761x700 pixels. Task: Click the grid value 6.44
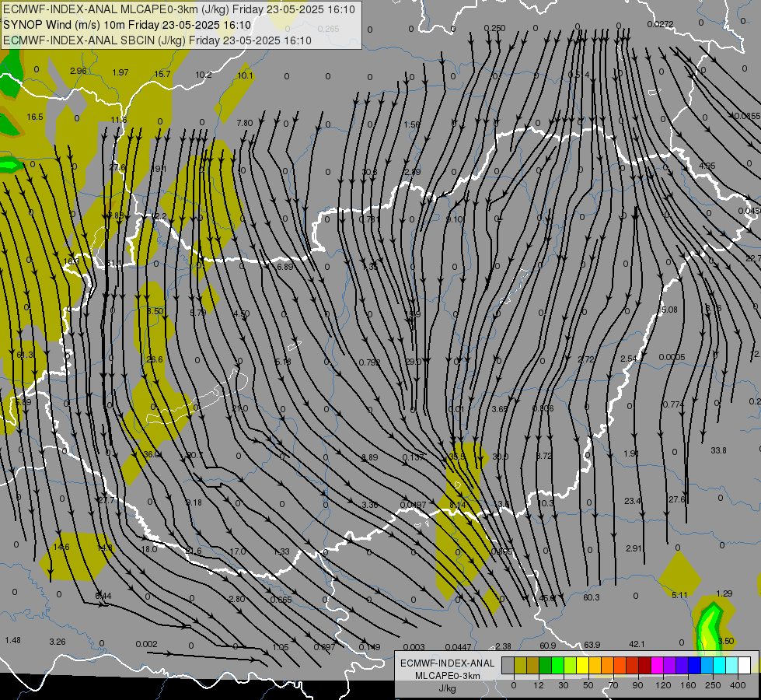[103, 596]
